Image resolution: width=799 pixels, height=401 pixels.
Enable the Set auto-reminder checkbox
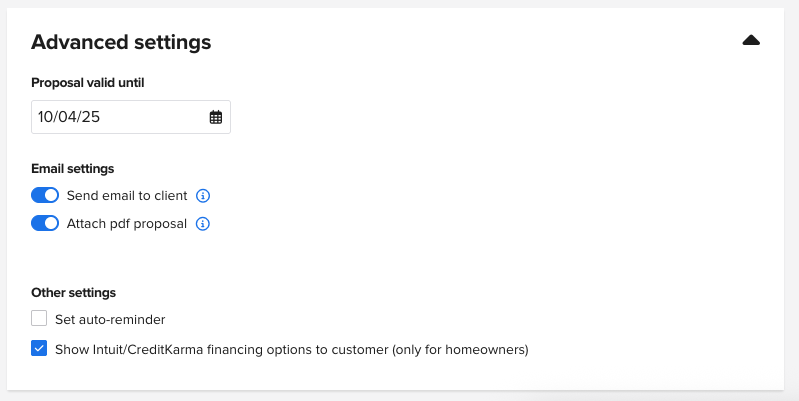click(39, 319)
